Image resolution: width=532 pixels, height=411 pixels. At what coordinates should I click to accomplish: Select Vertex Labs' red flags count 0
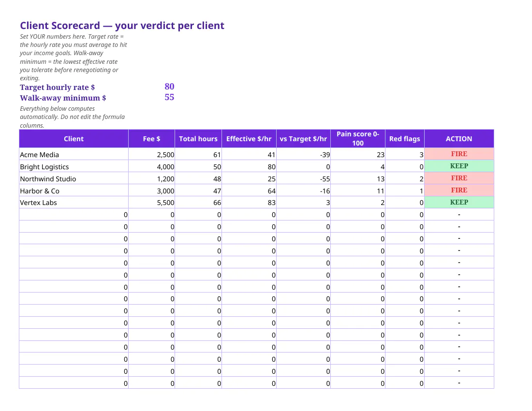coord(405,203)
